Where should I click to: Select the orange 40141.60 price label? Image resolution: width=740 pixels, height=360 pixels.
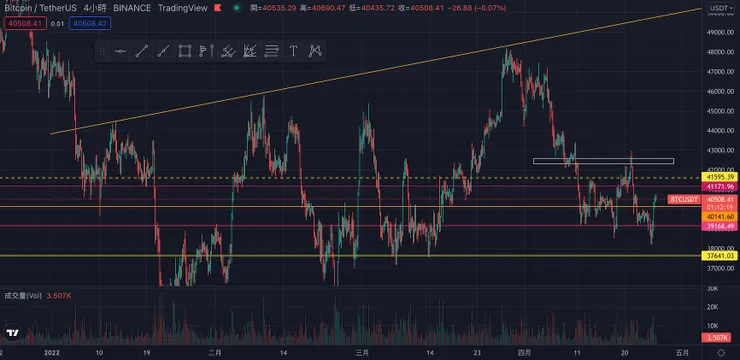click(721, 217)
